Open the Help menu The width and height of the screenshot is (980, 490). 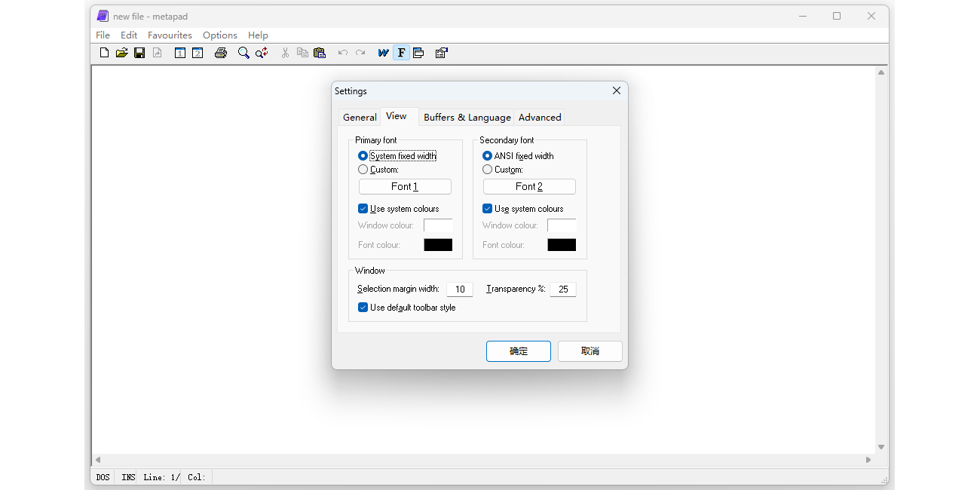tap(258, 35)
